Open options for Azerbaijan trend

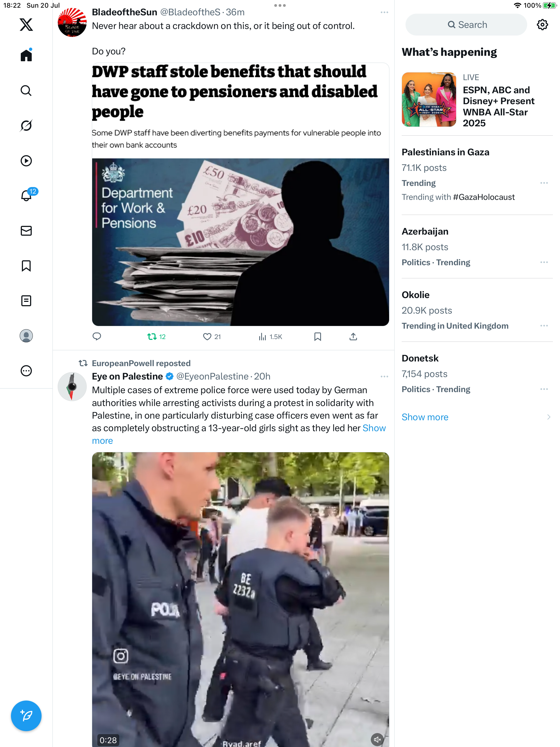(x=544, y=262)
